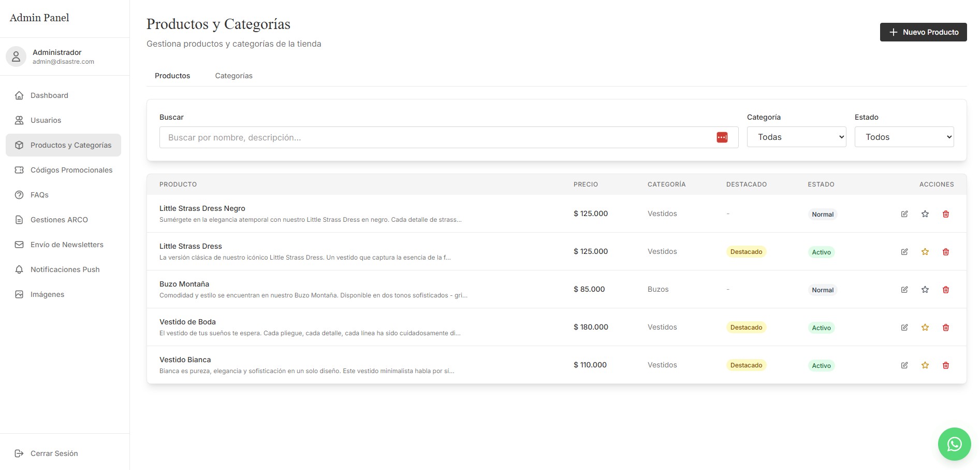Click the Administrador avatar icon

coord(16,56)
